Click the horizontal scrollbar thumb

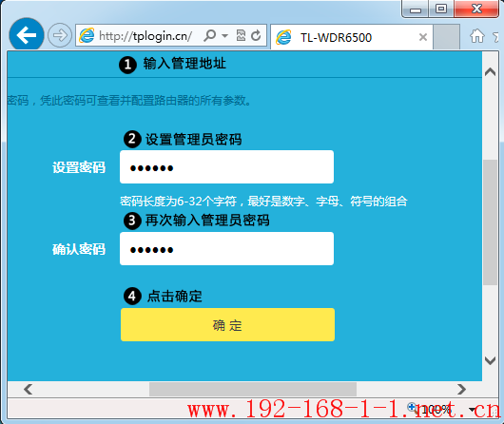coord(253,389)
